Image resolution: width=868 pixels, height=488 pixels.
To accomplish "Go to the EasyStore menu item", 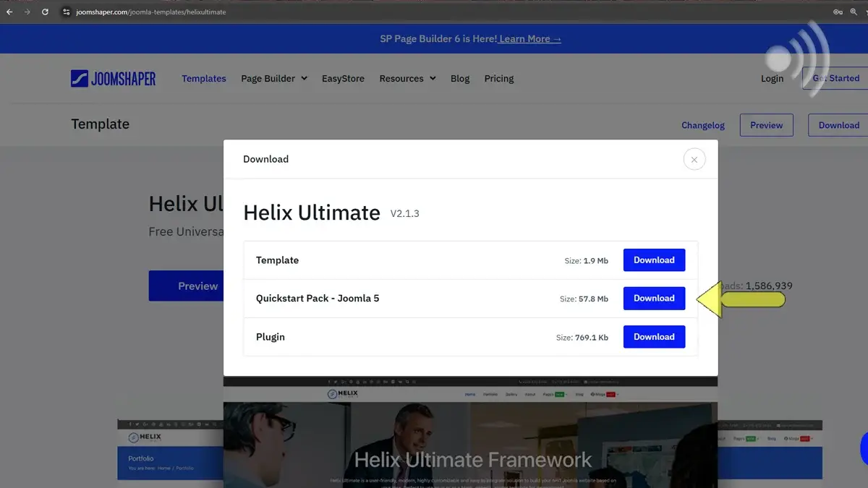I will tap(343, 78).
